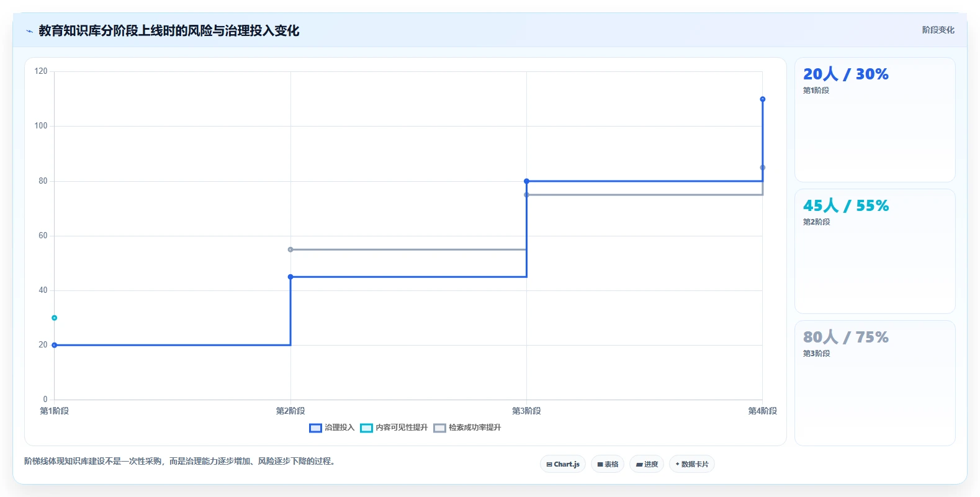The image size is (980, 497).
Task: Click the blue data point at 第2阶段 value 45
Action: click(x=290, y=277)
